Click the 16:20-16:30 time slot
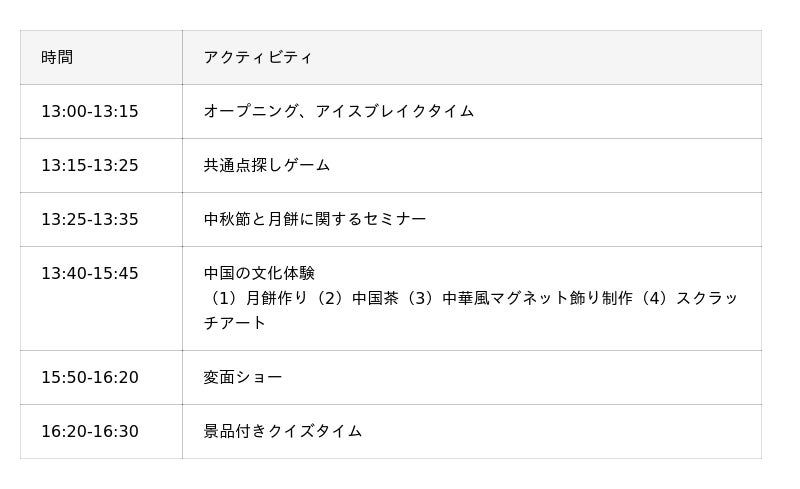Image resolution: width=800 pixels, height=489 pixels. click(90, 431)
